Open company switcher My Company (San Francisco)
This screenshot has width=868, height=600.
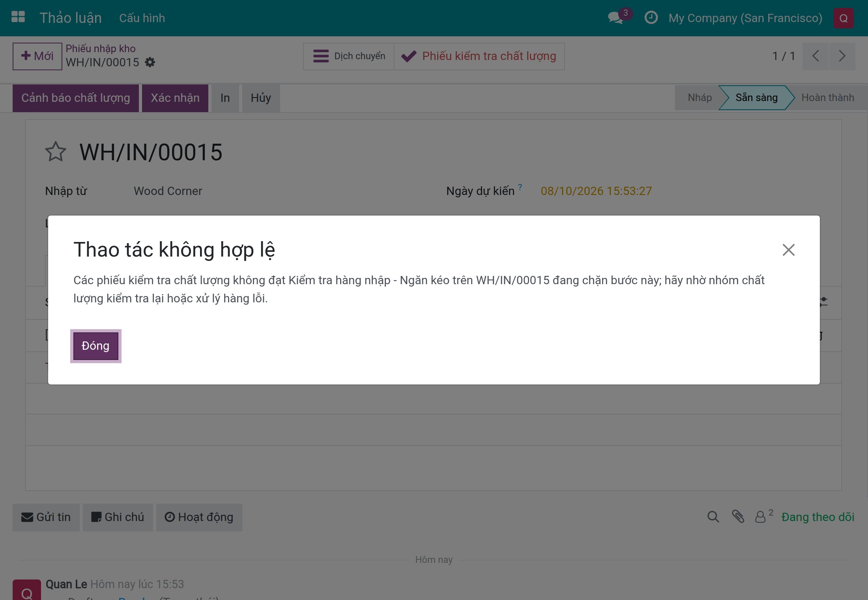[745, 18]
